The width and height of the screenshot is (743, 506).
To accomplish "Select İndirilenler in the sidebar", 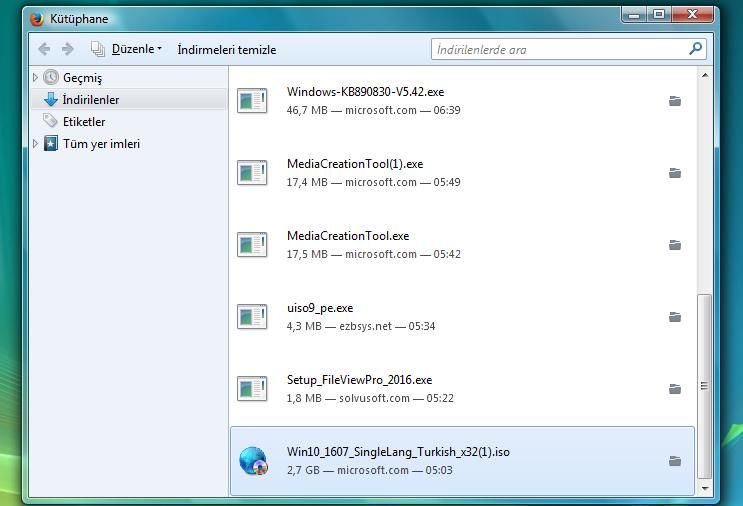I will coord(91,99).
